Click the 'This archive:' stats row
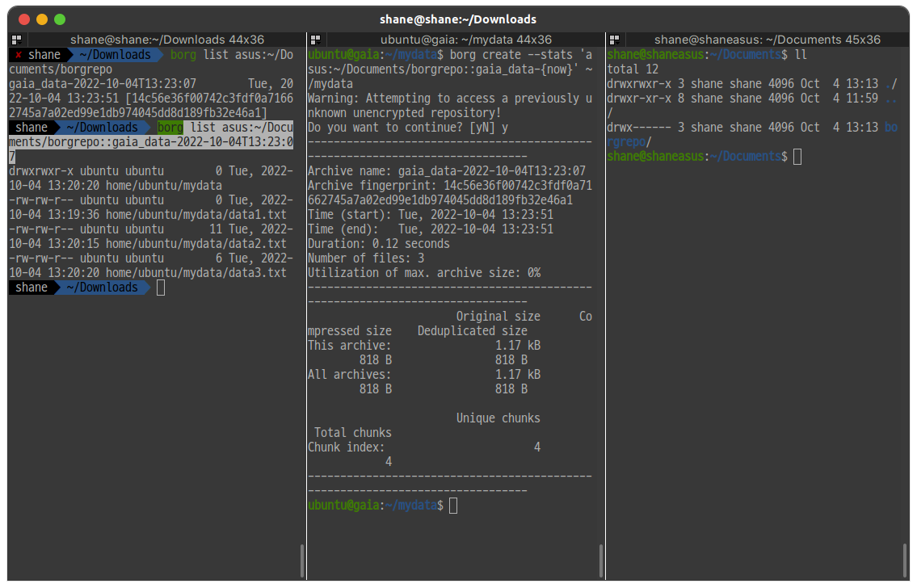 [x=424, y=353]
